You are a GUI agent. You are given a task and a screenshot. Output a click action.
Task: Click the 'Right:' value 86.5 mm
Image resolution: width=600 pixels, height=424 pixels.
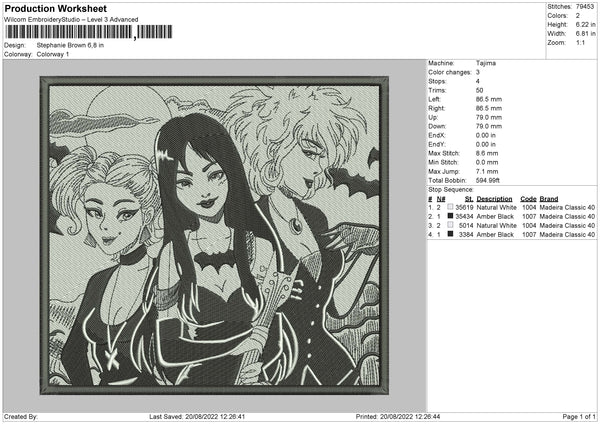click(489, 108)
